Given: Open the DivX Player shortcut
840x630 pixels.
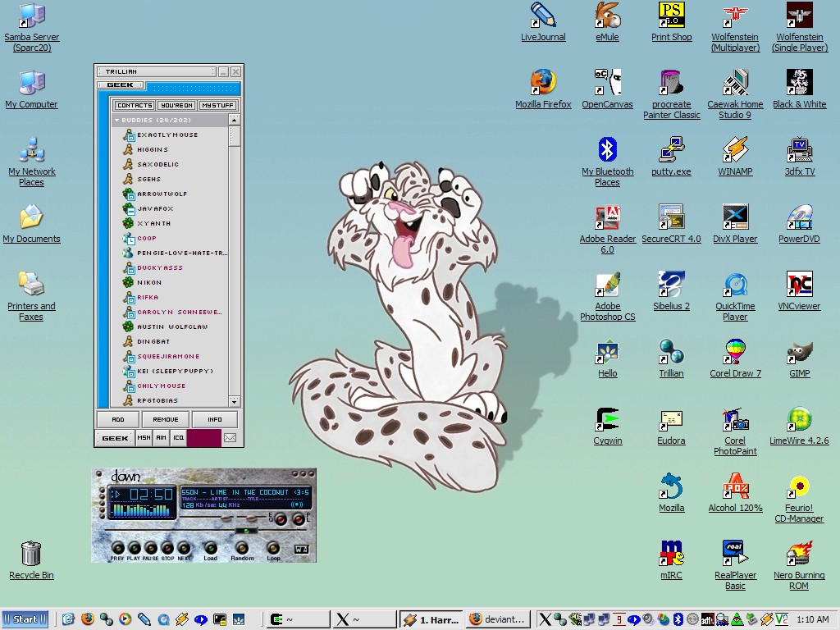Looking at the screenshot, I should click(x=735, y=225).
